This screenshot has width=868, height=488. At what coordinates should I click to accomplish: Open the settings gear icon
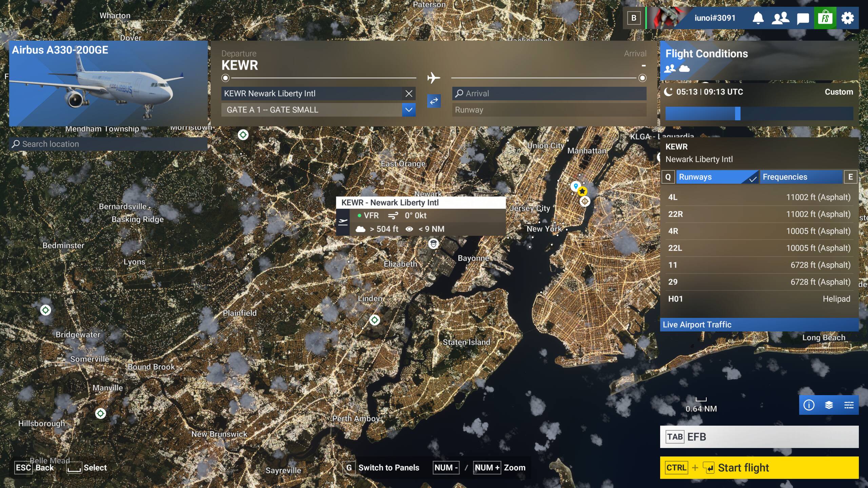[847, 18]
